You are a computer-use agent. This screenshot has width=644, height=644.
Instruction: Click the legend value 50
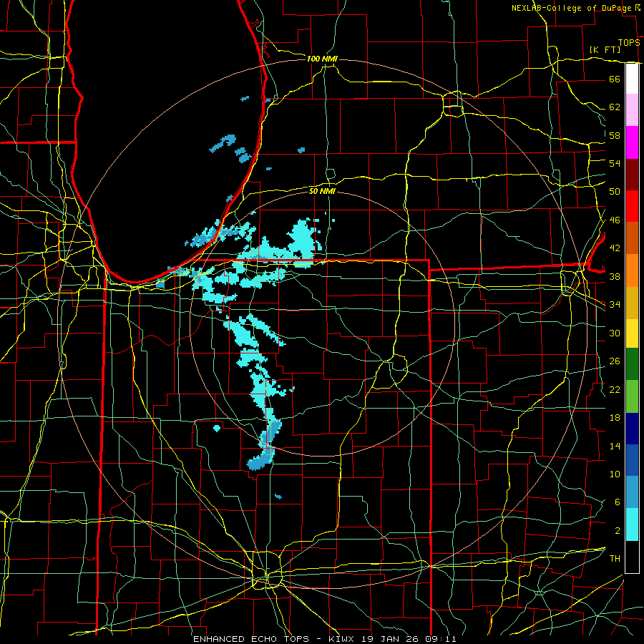pos(615,192)
